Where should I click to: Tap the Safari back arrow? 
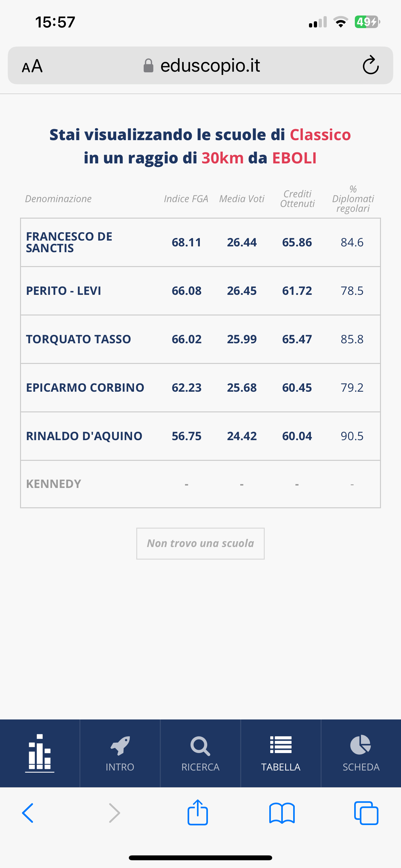tap(28, 813)
